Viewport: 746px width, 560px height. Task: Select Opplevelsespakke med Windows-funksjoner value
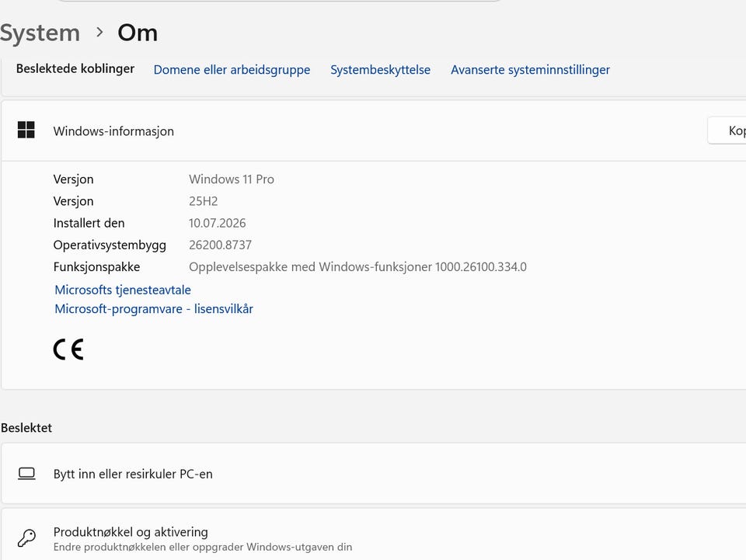pos(357,266)
